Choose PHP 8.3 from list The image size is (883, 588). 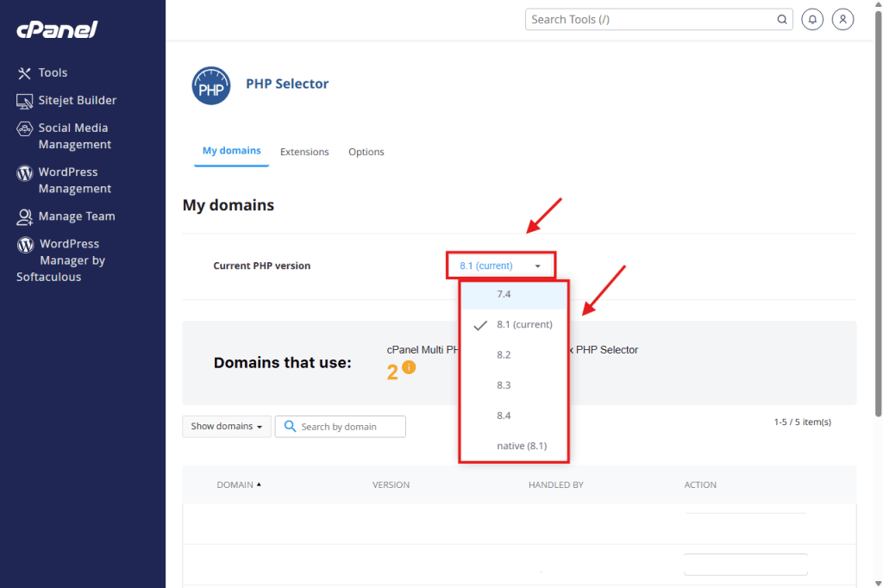(x=504, y=385)
